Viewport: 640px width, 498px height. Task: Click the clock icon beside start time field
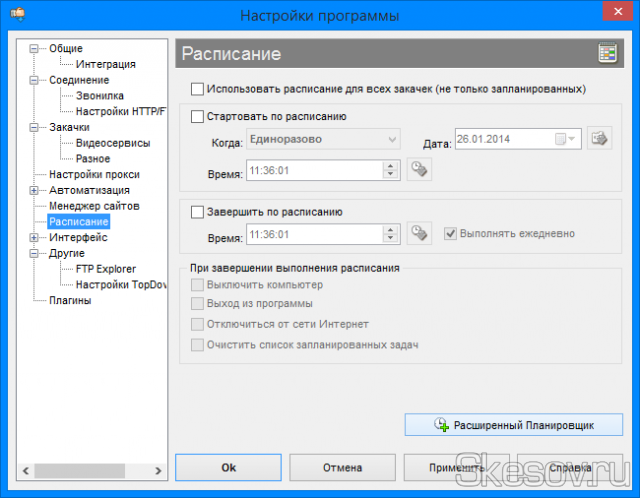click(420, 171)
